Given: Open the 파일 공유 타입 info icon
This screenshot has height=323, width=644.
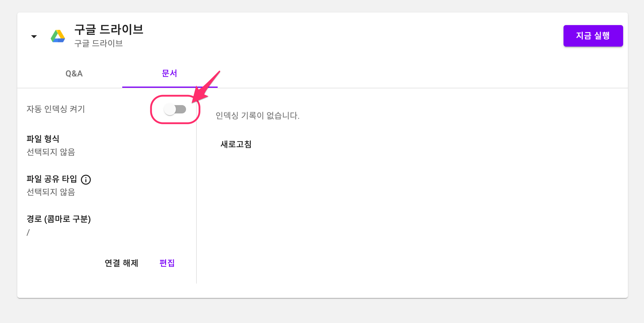Looking at the screenshot, I should coord(86,179).
